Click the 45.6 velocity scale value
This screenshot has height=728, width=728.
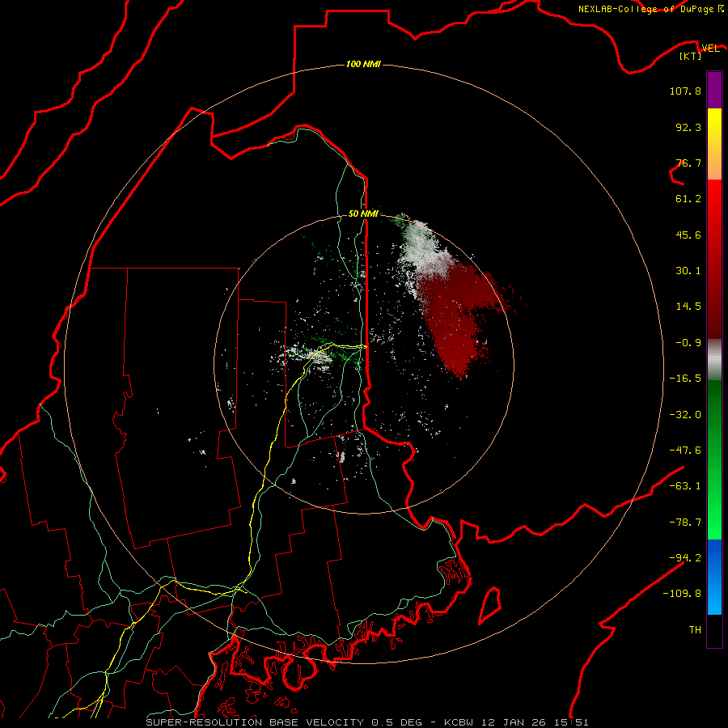pos(688,235)
